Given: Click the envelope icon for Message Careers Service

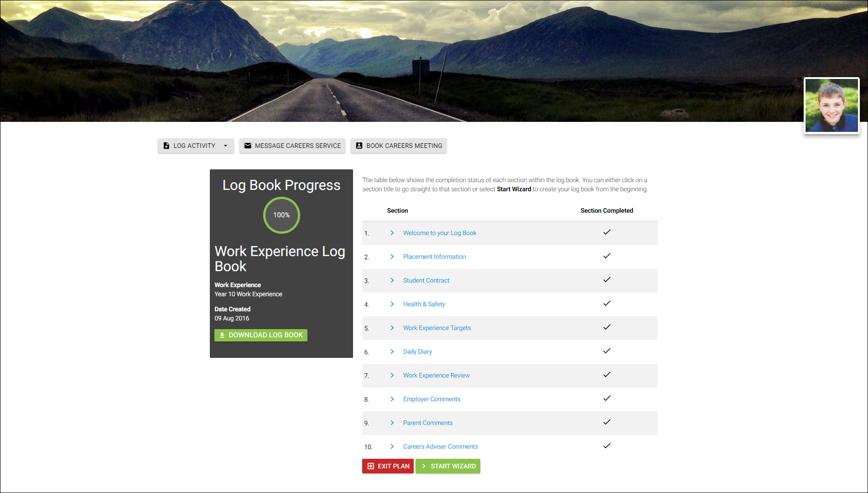Looking at the screenshot, I should [x=248, y=146].
